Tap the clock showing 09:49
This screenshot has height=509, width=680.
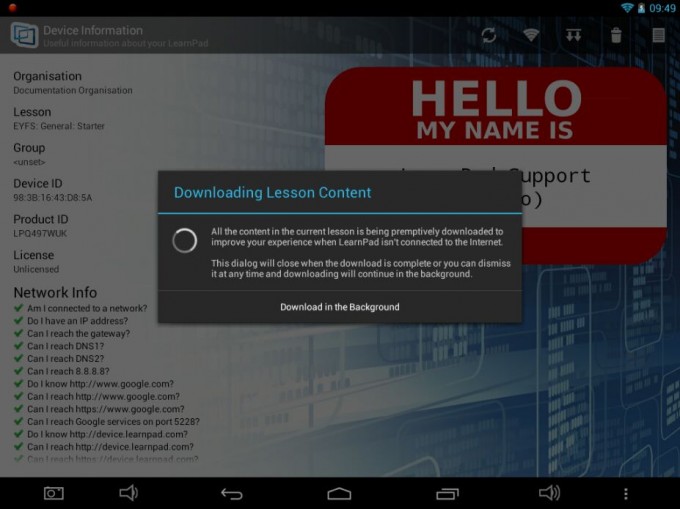tap(662, 8)
